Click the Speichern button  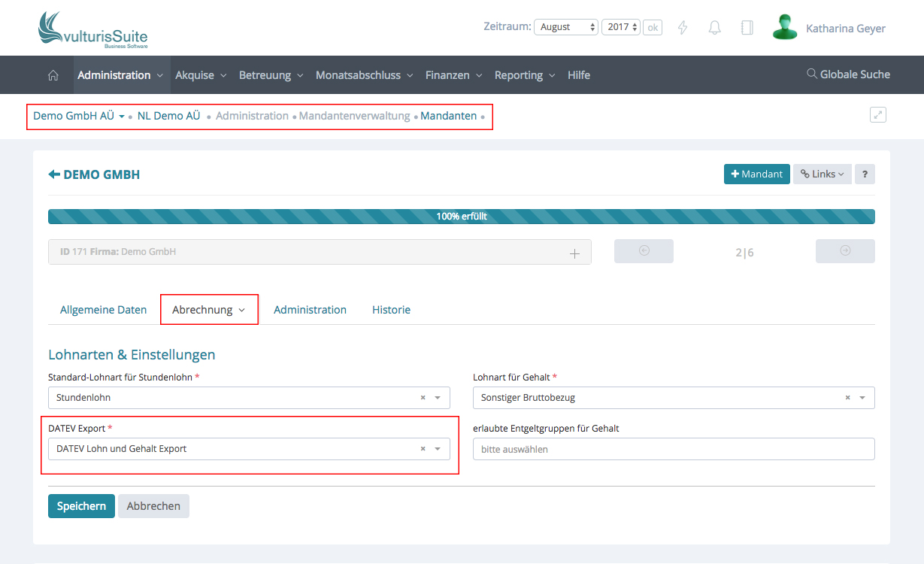coord(81,506)
